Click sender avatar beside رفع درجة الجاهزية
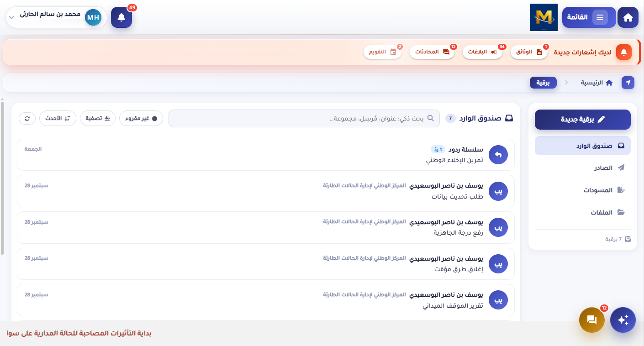 click(498, 227)
